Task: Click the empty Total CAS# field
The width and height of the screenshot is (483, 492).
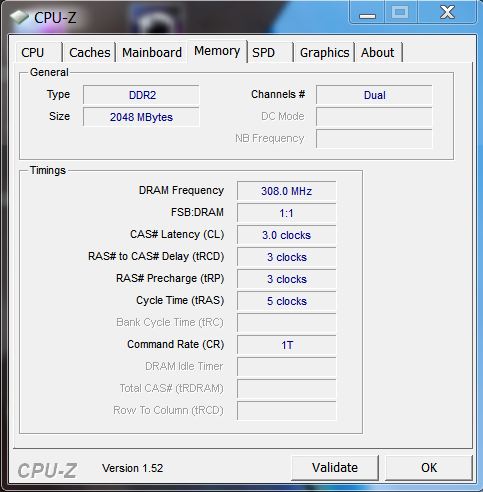Action: 287,389
